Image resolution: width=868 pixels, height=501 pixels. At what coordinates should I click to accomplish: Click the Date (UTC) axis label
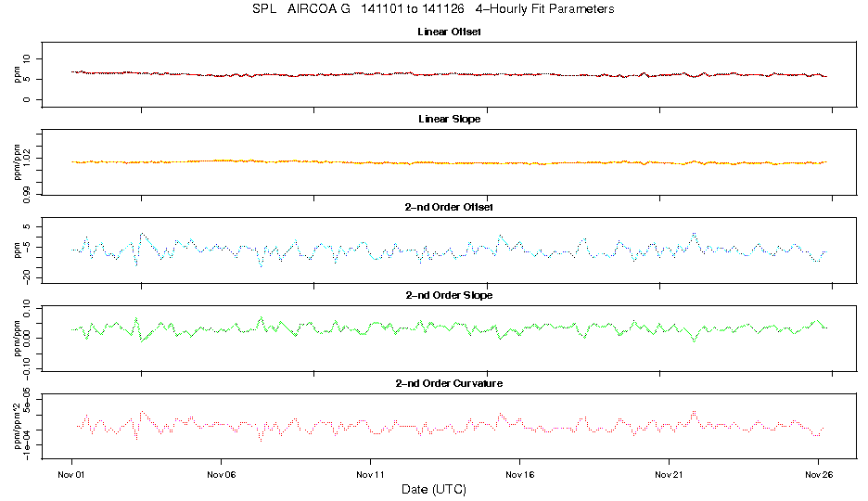pyautogui.click(x=434, y=489)
